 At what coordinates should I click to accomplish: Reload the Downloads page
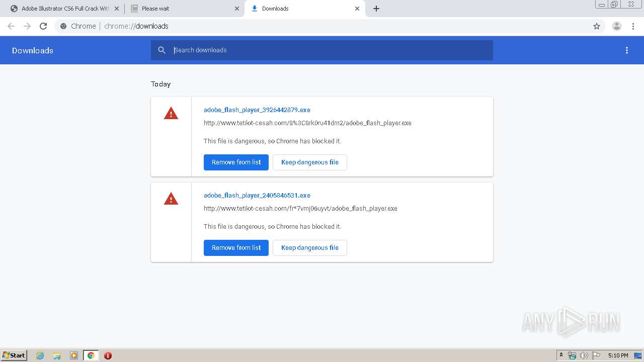pyautogui.click(x=43, y=26)
